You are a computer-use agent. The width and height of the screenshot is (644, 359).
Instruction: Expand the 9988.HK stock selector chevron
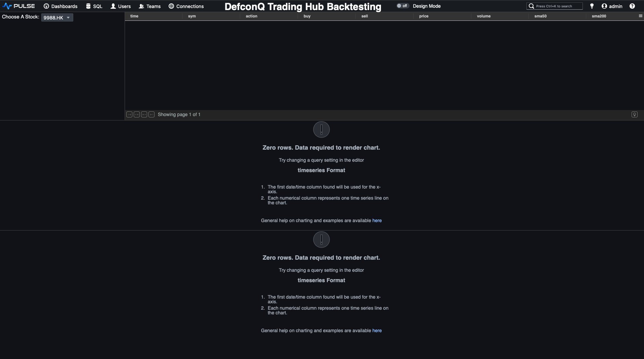(69, 18)
